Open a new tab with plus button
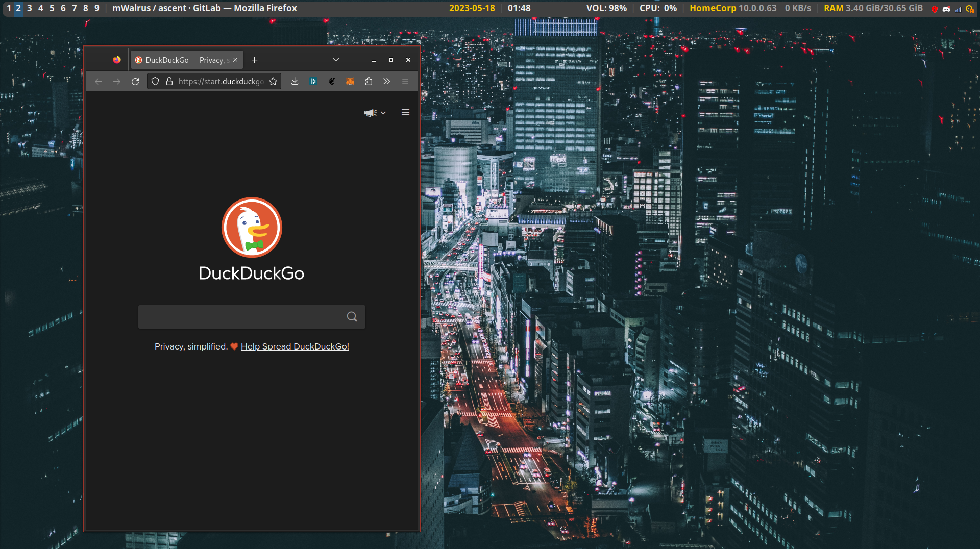This screenshot has height=549, width=980. click(254, 60)
